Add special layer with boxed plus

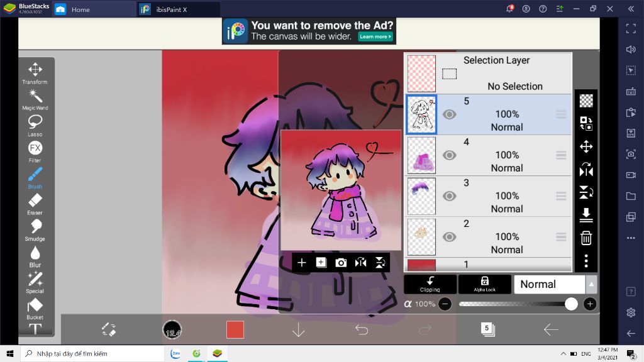click(321, 263)
